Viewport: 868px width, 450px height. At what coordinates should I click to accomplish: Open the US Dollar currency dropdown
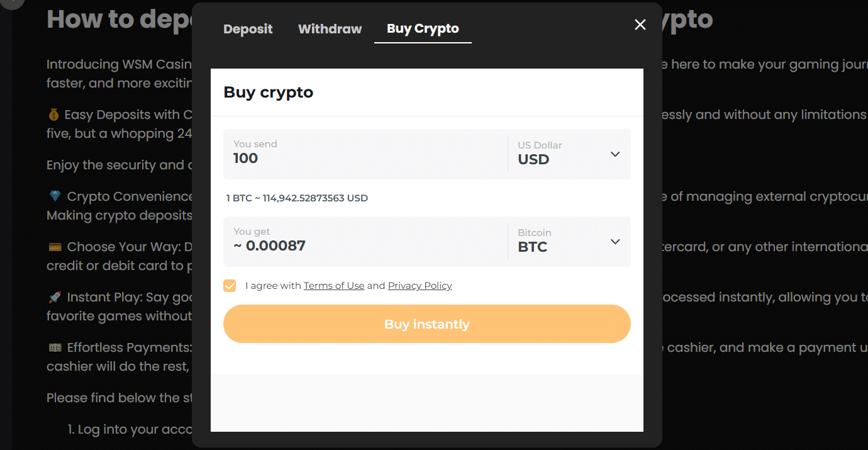coord(566,154)
